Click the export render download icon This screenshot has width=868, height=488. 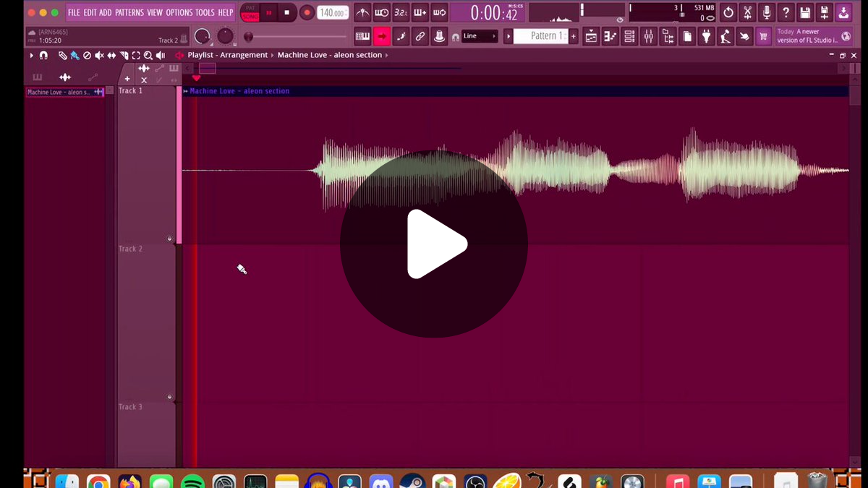click(843, 12)
